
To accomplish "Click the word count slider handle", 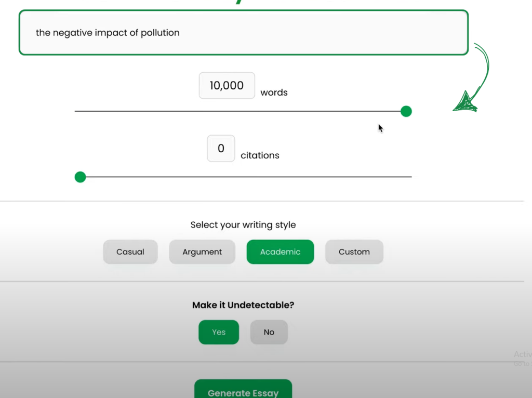I will coord(406,111).
